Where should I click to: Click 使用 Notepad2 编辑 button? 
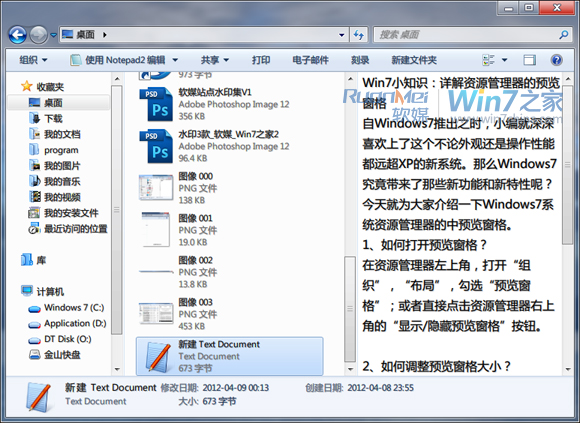(x=118, y=60)
